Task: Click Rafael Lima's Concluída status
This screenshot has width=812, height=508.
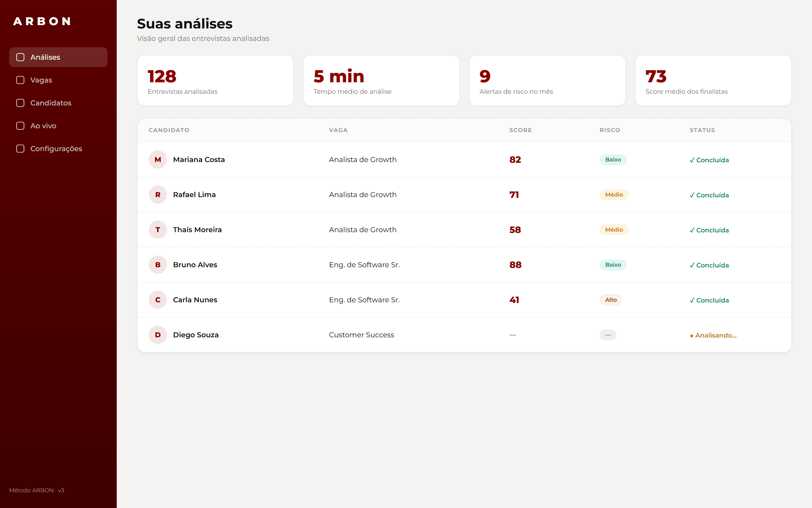Action: coord(709,195)
